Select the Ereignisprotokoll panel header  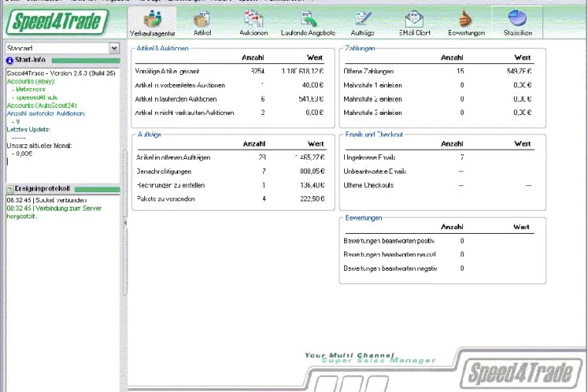[63, 189]
